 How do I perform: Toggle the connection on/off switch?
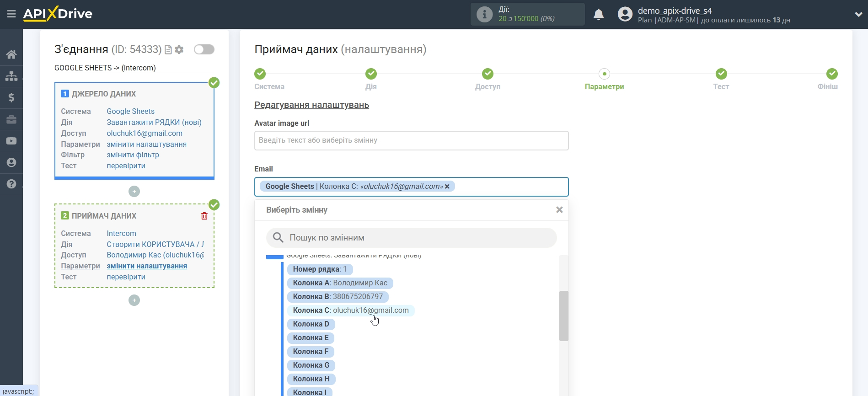click(x=204, y=49)
